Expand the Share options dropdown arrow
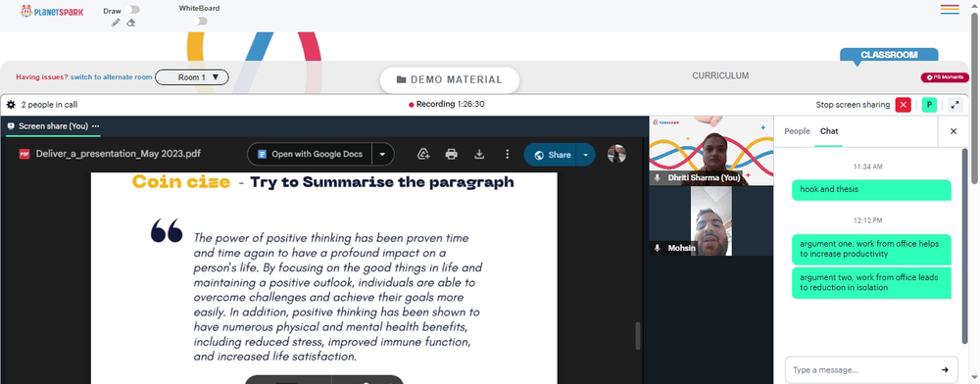Screen dimensions: 980x384 (x=586, y=155)
